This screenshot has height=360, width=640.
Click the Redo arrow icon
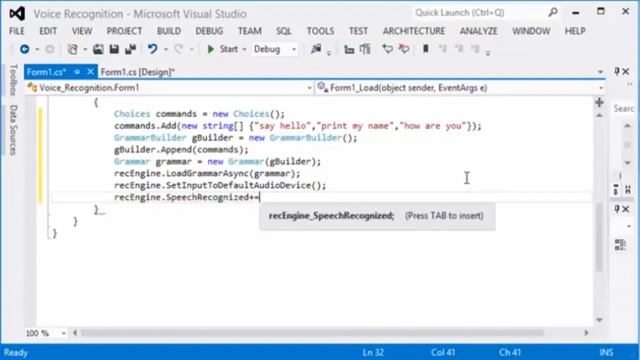[x=179, y=49]
